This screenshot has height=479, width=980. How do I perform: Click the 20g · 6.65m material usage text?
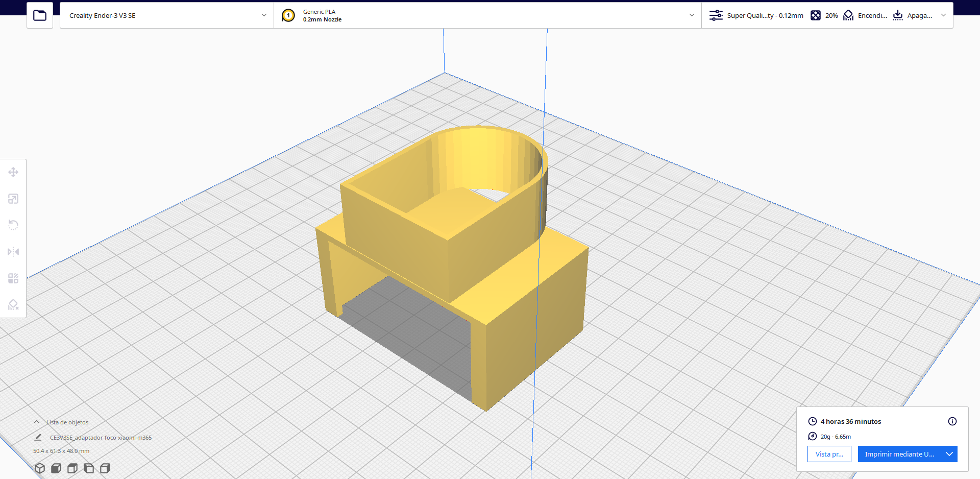click(x=836, y=437)
